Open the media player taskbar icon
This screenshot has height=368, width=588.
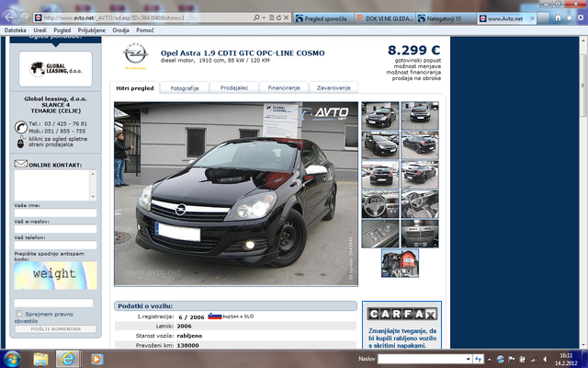(x=96, y=359)
